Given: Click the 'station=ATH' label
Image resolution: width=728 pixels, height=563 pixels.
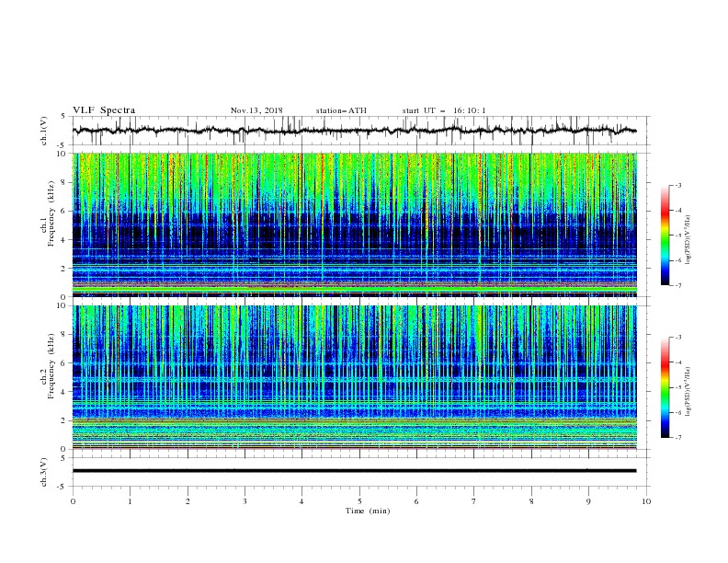Looking at the screenshot, I should [x=341, y=110].
